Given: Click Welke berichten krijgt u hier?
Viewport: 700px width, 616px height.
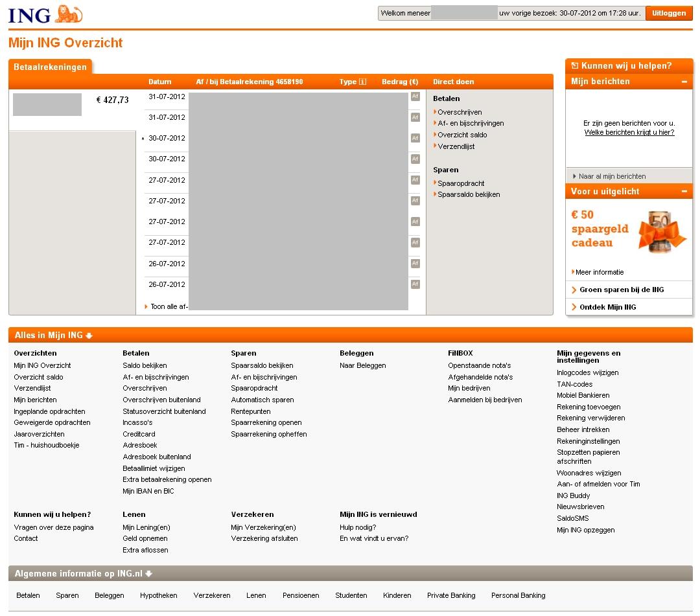Looking at the screenshot, I should [629, 133].
